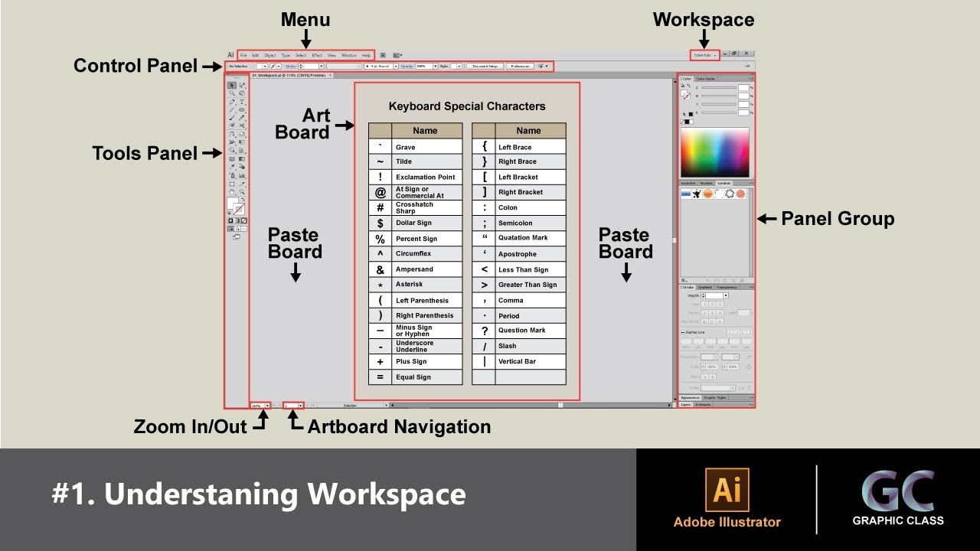The image size is (980, 551).
Task: Switch to the Artboards tab
Action: (703, 404)
